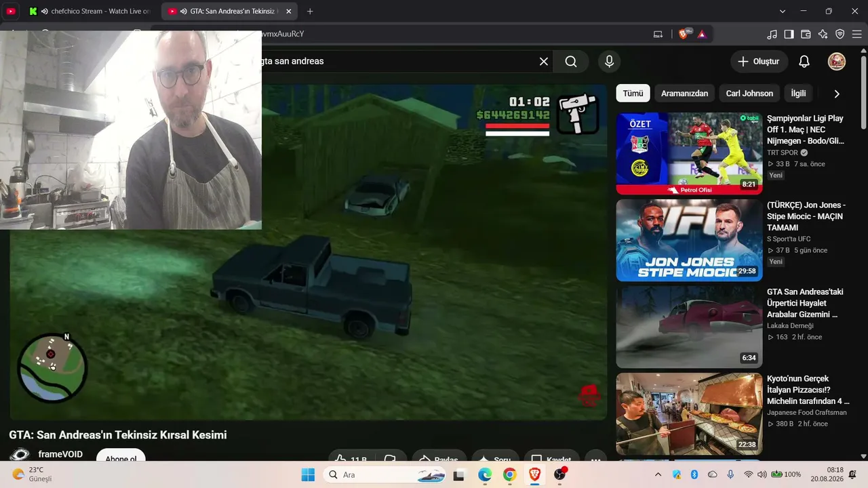Expand the hidden system tray icons
Image resolution: width=868 pixels, height=488 pixels.
click(x=658, y=474)
